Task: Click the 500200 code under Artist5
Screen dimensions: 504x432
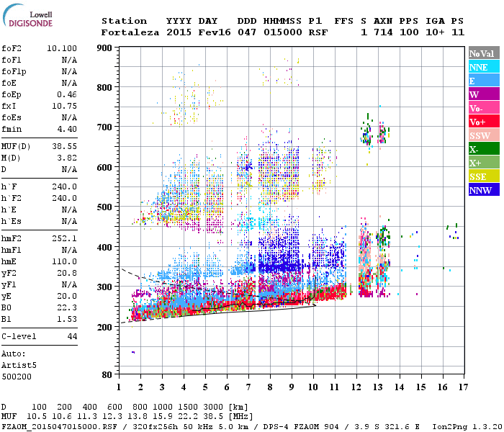Action: pyautogui.click(x=17, y=377)
